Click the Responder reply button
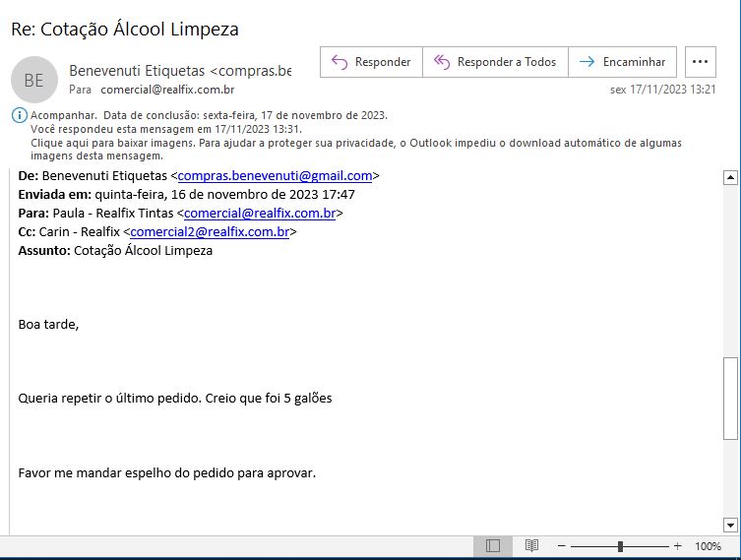741x560 pixels. pos(371,62)
